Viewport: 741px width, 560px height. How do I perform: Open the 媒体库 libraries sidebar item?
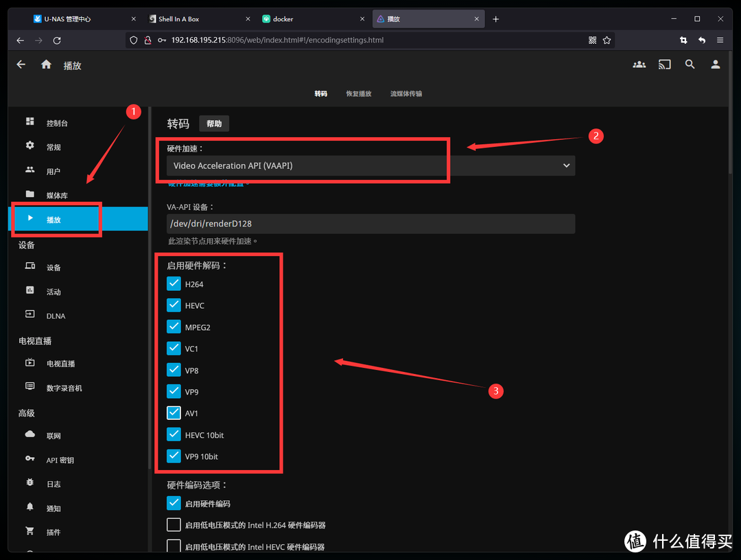78,195
